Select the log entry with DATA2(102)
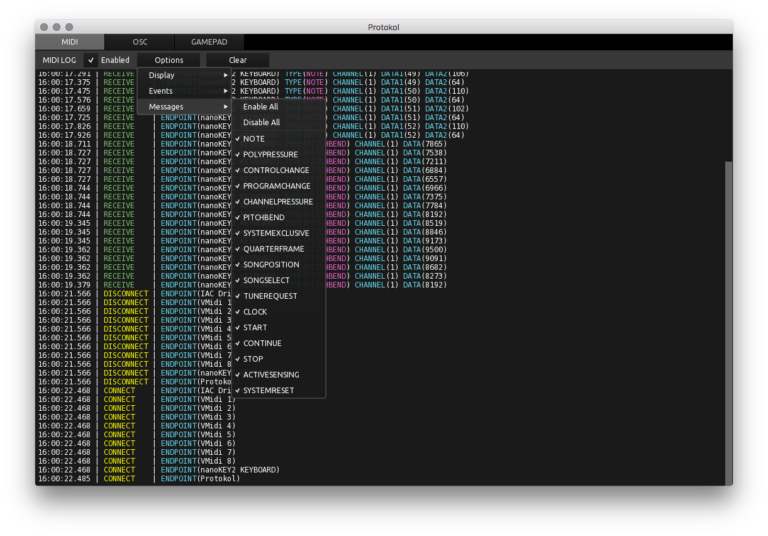The width and height of the screenshot is (768, 536). 254,109
